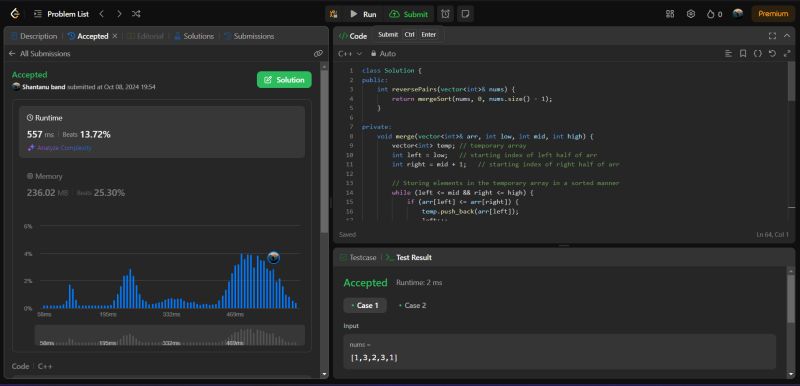The image size is (800, 386).
Task: Open the layout manager icon
Action: [x=670, y=14]
